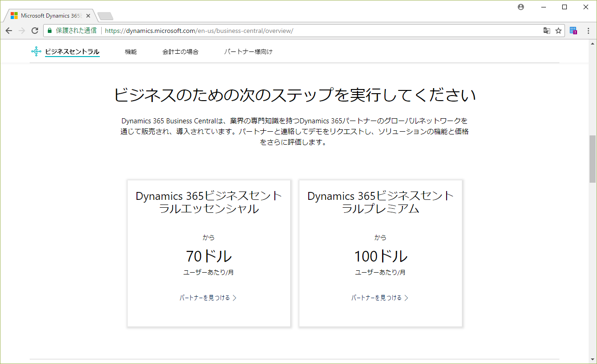Click the 70ドル price text
Image resolution: width=597 pixels, height=364 pixels.
point(209,256)
